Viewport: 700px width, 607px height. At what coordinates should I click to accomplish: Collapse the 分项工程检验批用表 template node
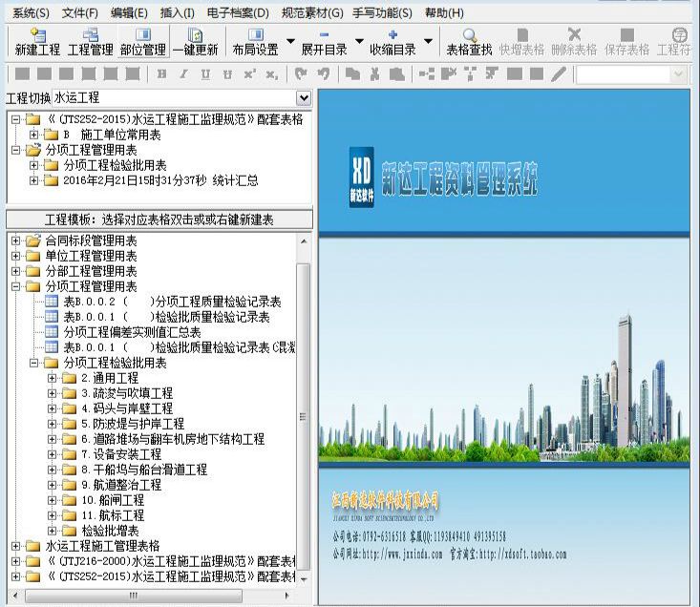coord(35,363)
